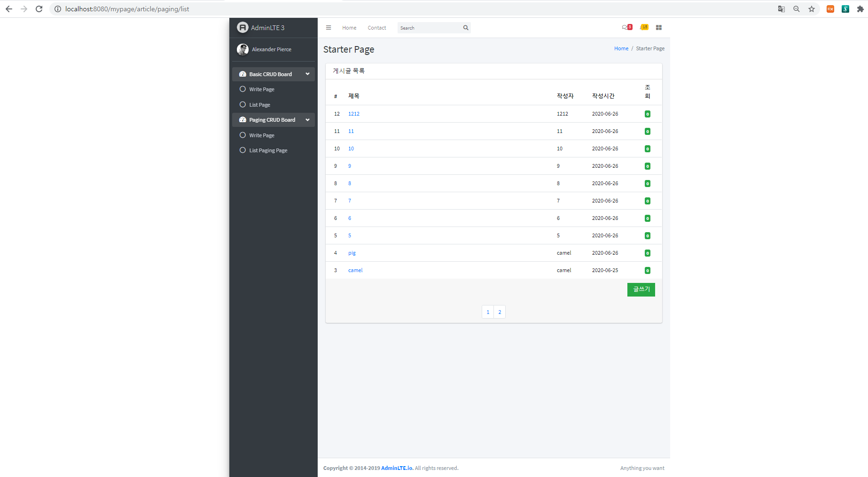The image size is (868, 477).
Task: Click the 작성시간 column header
Action: (x=603, y=96)
